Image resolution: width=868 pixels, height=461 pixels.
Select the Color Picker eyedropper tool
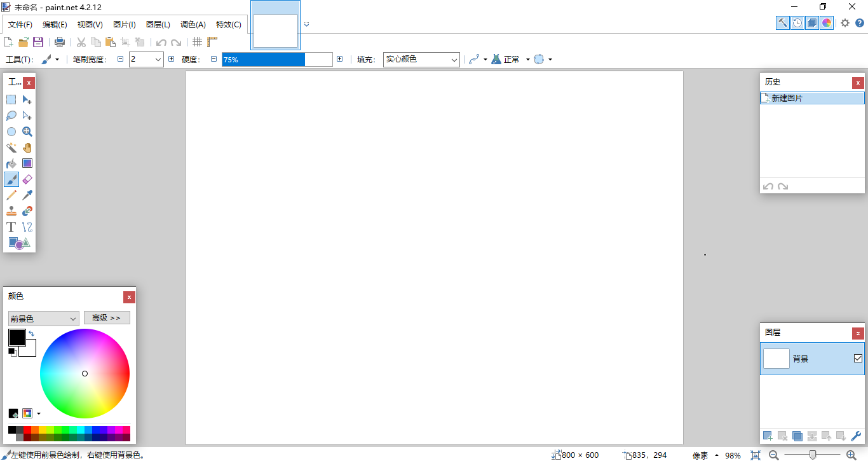tap(27, 195)
